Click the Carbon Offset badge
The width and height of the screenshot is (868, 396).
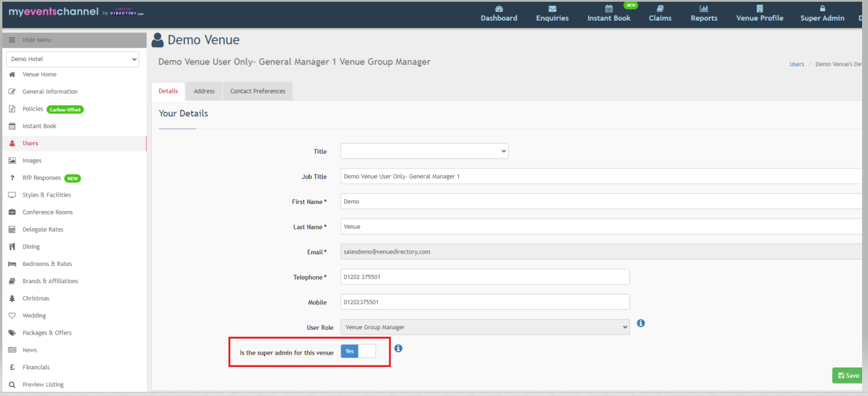coord(65,109)
